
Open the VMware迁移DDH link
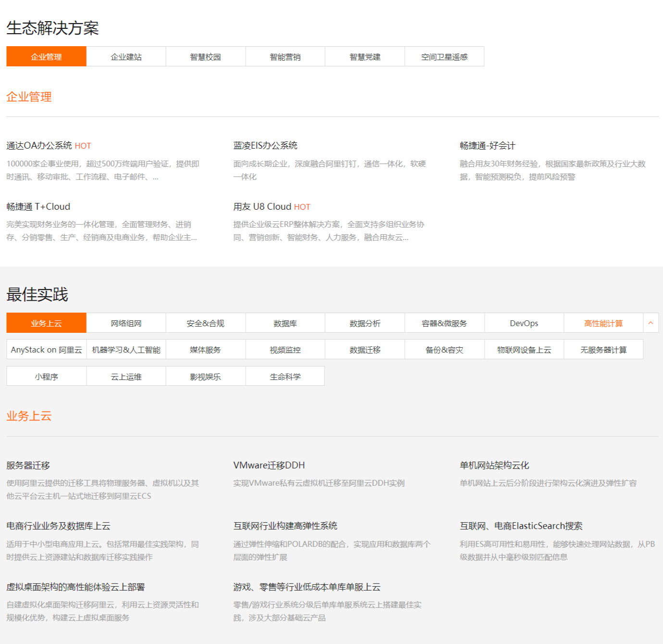(x=269, y=465)
